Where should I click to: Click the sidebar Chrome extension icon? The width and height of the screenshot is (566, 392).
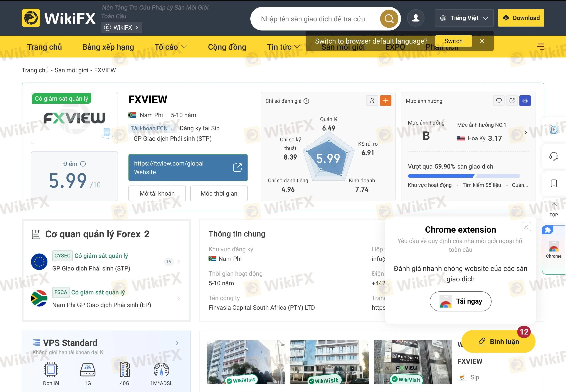point(553,250)
